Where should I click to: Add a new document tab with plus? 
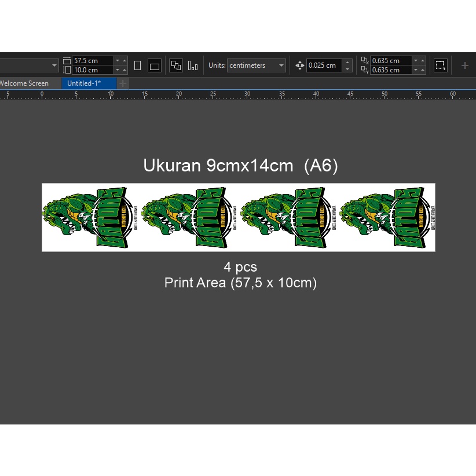(x=123, y=83)
